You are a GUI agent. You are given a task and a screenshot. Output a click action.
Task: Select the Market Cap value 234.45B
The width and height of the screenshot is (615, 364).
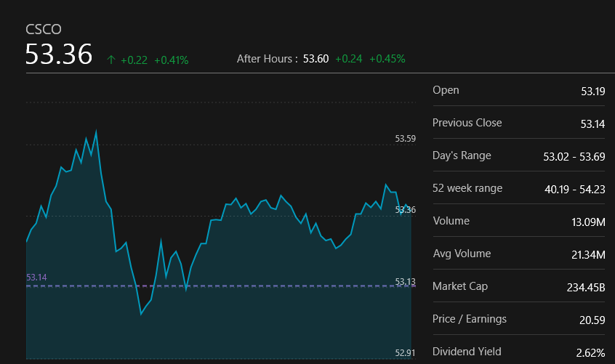pyautogui.click(x=585, y=287)
